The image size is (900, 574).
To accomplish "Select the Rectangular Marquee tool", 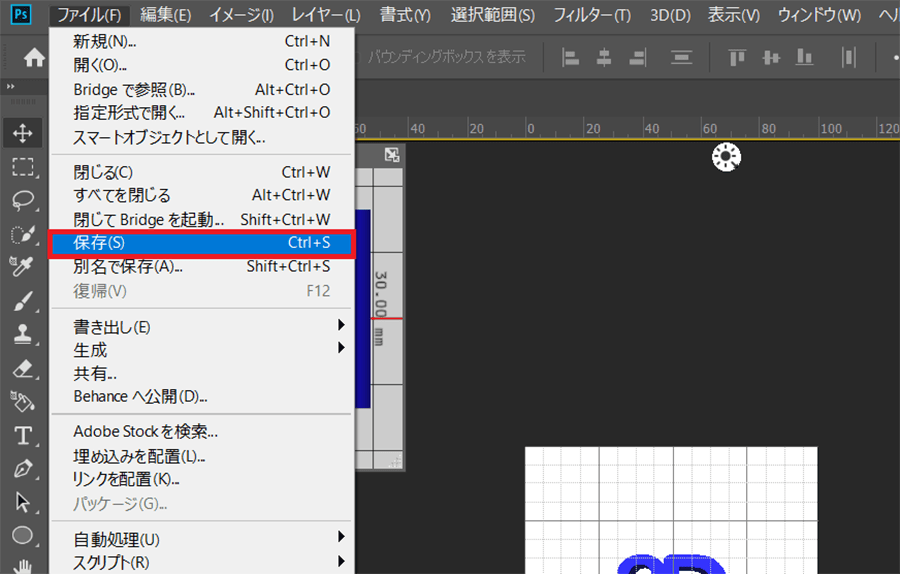I will tap(22, 167).
